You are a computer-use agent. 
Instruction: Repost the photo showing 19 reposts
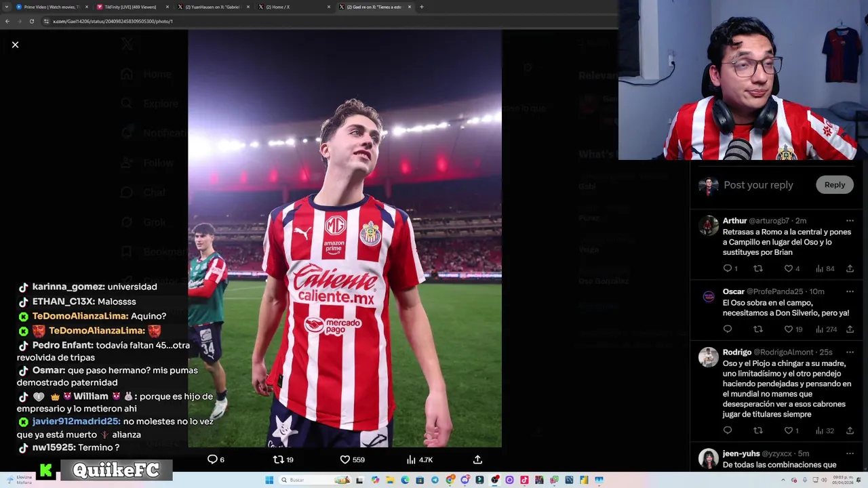coord(283,460)
